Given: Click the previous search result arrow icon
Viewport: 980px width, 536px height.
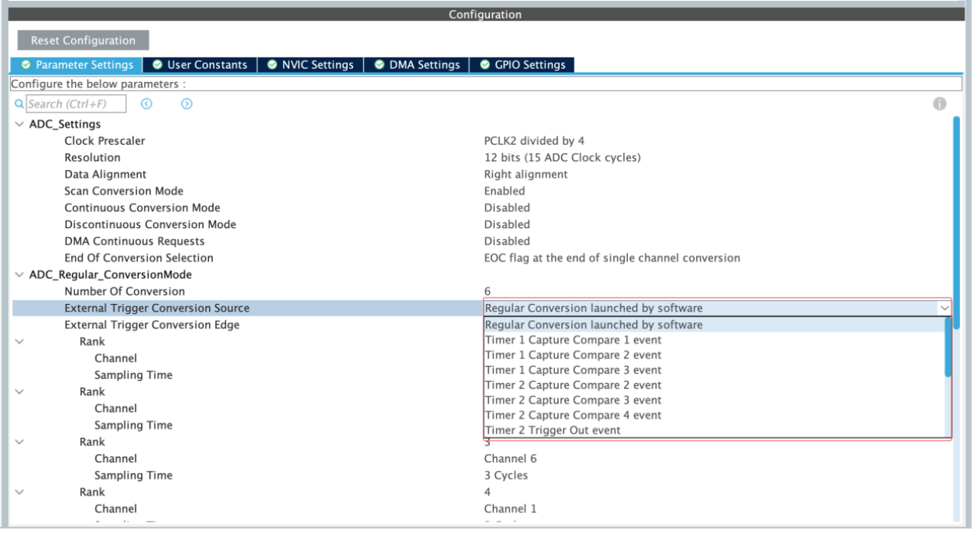Looking at the screenshot, I should 146,104.
